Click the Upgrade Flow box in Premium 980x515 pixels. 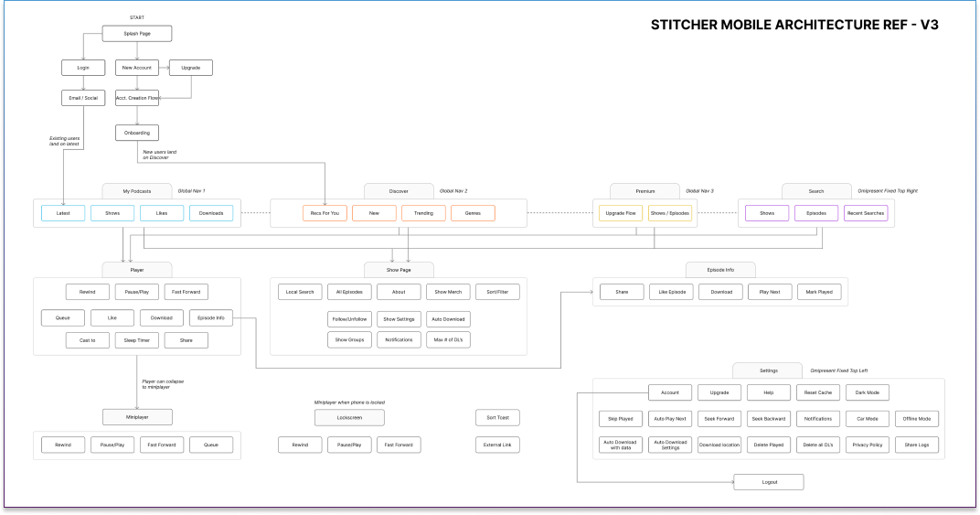pyautogui.click(x=621, y=213)
